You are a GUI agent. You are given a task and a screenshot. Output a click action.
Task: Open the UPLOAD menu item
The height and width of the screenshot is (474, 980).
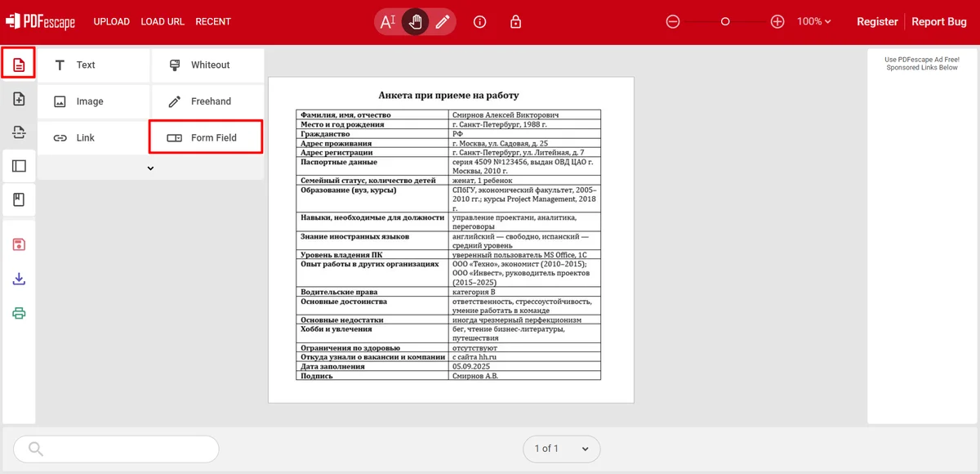[x=111, y=22]
